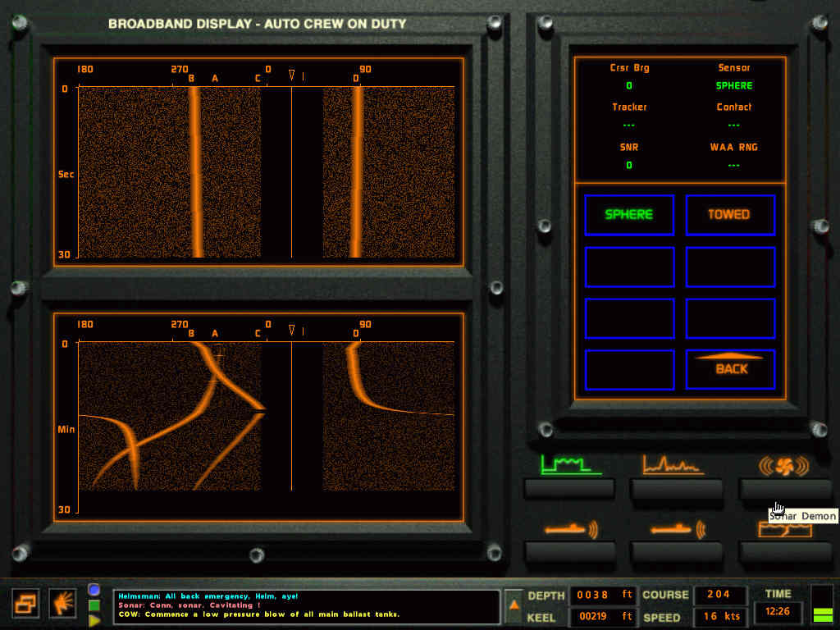Screen dimensions: 840x630
Task: Click the WAA RNG label
Action: point(734,147)
